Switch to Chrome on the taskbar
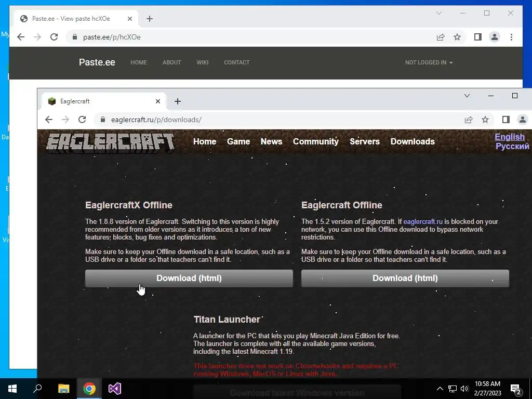Image resolution: width=532 pixels, height=399 pixels. point(89,389)
